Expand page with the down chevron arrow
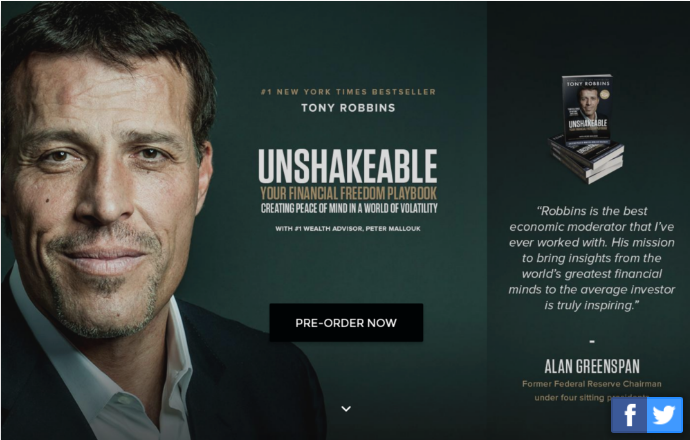Screen dimensions: 690x440 click(x=346, y=409)
